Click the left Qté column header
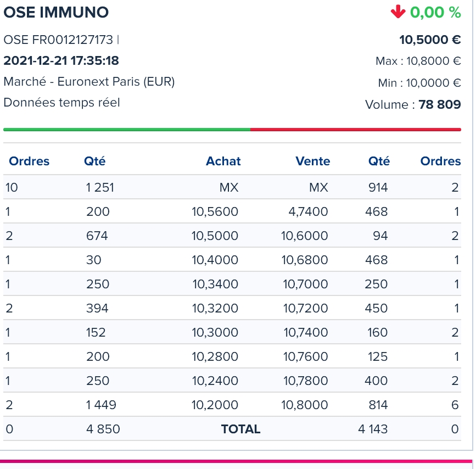476x469 pixels. (x=94, y=161)
